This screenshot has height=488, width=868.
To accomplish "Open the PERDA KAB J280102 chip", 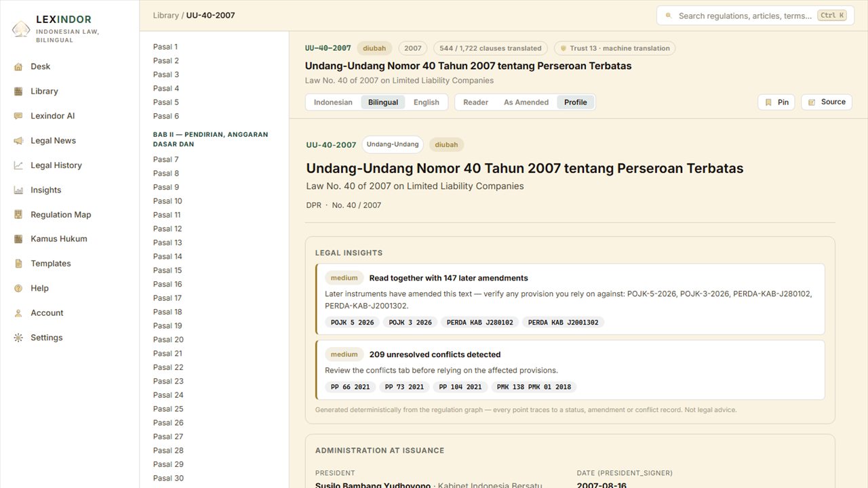I will 480,323.
